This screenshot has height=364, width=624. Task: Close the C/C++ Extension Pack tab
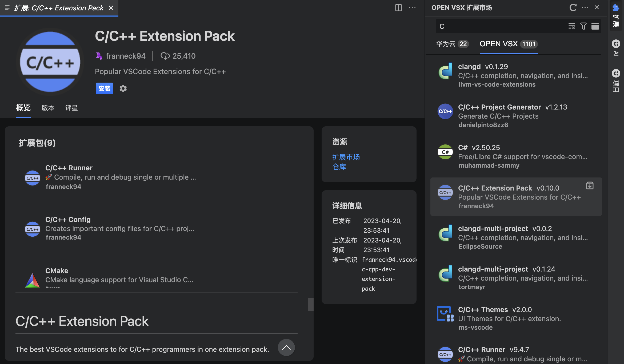[x=111, y=8]
